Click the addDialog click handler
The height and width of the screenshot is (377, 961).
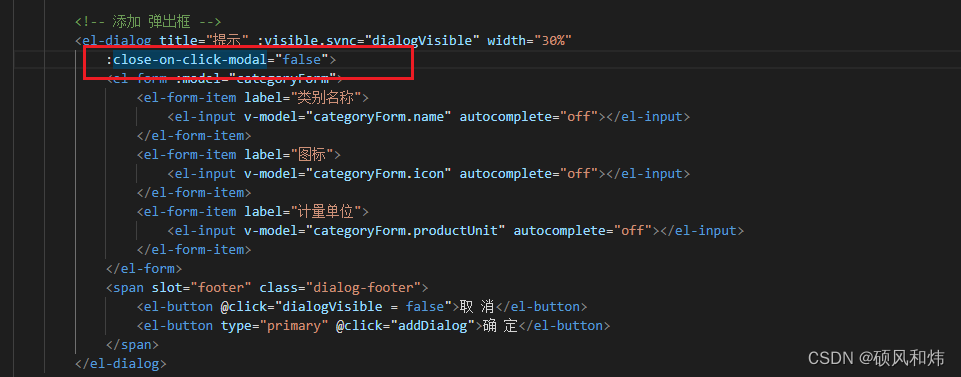[432, 326]
